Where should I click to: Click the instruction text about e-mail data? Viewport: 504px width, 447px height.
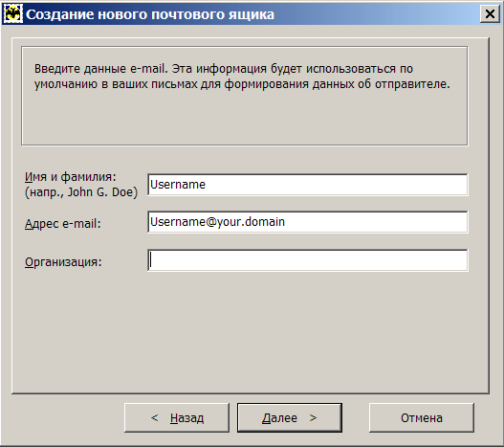(242, 77)
